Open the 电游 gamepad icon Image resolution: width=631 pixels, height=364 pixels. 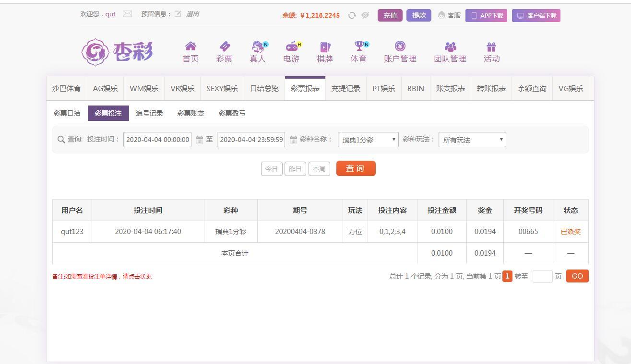(291, 47)
